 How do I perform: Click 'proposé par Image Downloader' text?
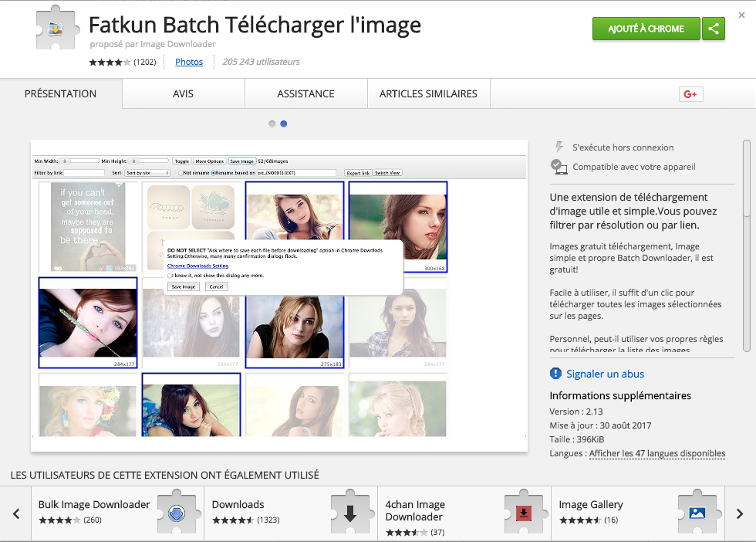pos(153,44)
